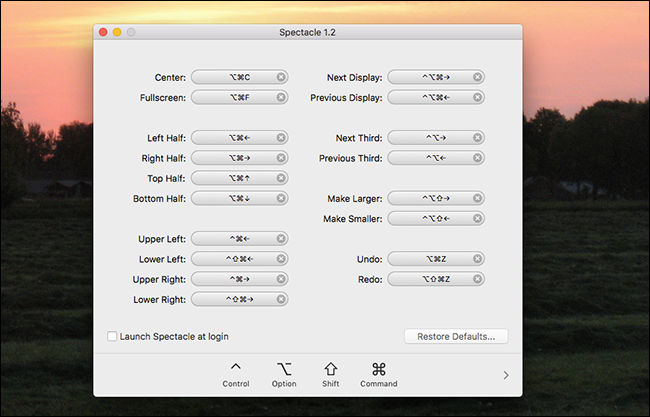Click the Option key symbol in legend

click(x=284, y=369)
